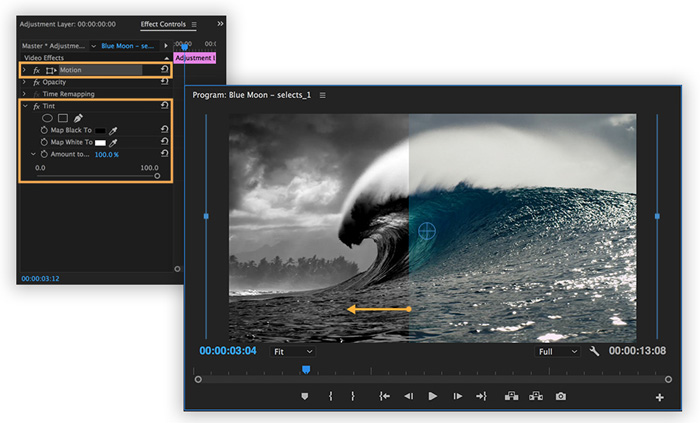Toggle animation stopwatch for Map Black To
Viewport: 700px width, 423px height.
(44, 130)
